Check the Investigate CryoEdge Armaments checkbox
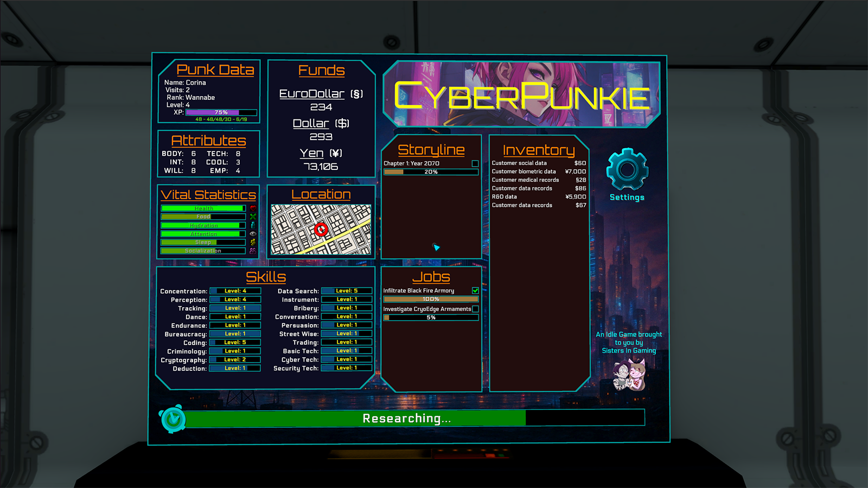Image resolution: width=868 pixels, height=488 pixels. (475, 309)
